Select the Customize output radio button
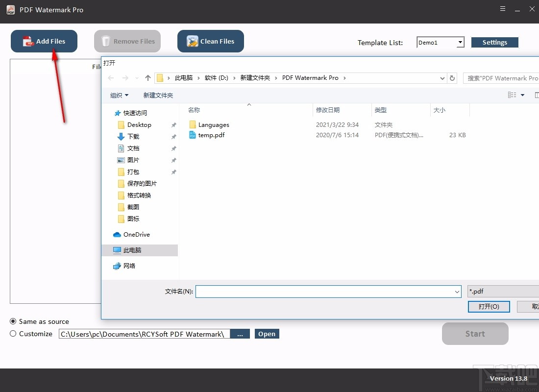 click(x=13, y=334)
